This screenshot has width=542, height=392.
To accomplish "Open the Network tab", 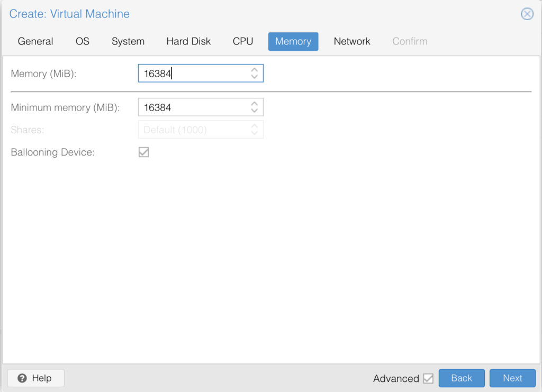I will coord(352,41).
